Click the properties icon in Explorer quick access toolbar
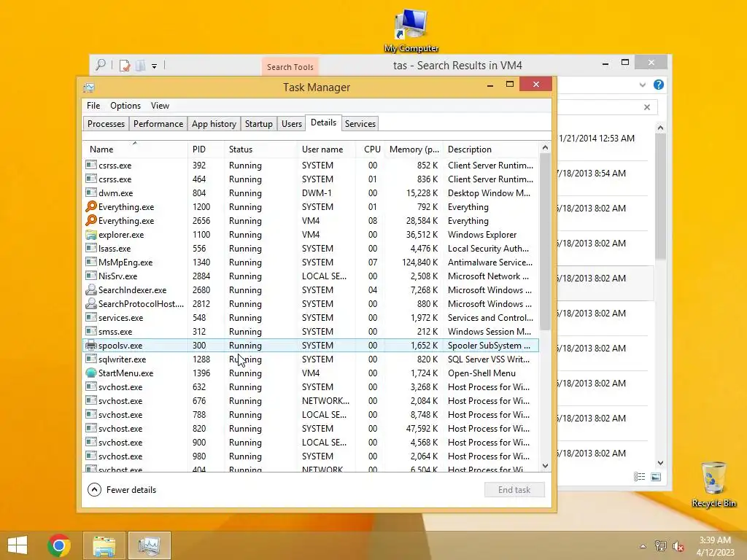The image size is (747, 560). pyautogui.click(x=125, y=66)
